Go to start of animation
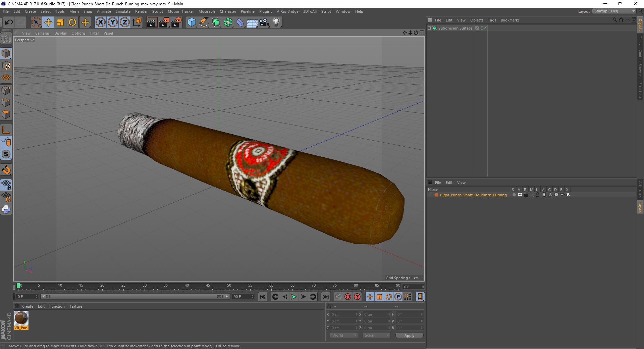 pyautogui.click(x=263, y=297)
